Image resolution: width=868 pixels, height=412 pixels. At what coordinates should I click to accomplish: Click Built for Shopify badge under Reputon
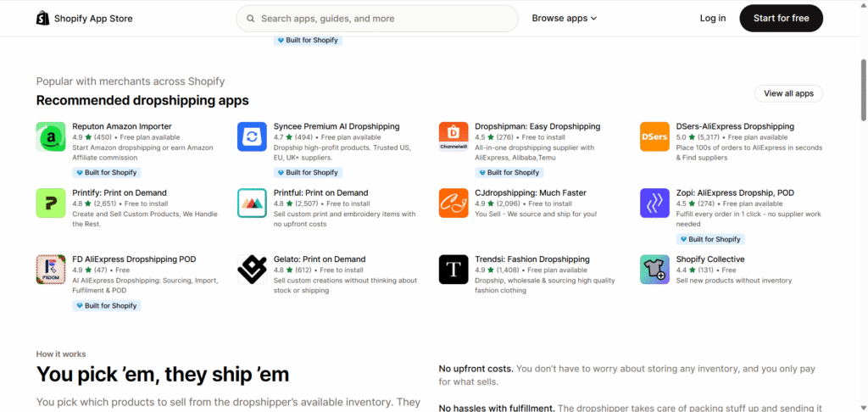pos(107,173)
